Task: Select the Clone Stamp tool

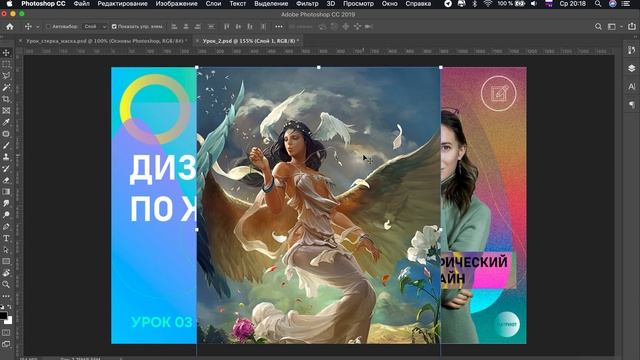Action: (x=6, y=157)
